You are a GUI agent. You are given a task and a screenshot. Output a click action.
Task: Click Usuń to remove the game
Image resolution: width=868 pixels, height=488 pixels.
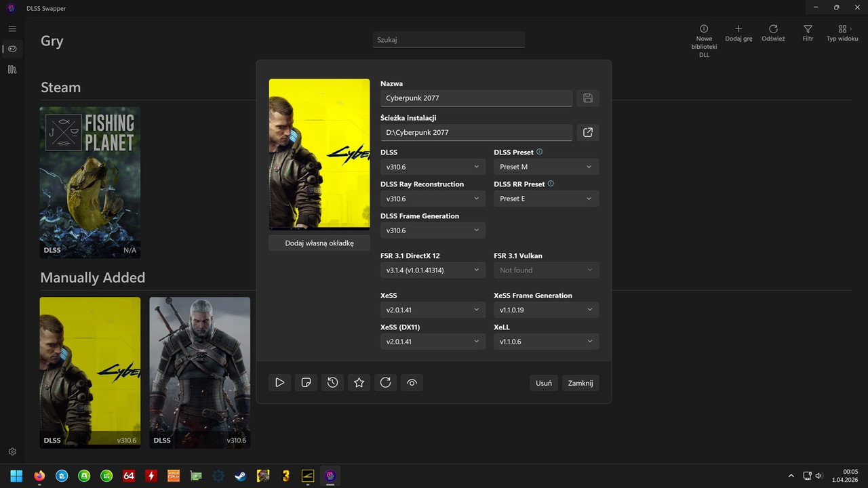(544, 383)
